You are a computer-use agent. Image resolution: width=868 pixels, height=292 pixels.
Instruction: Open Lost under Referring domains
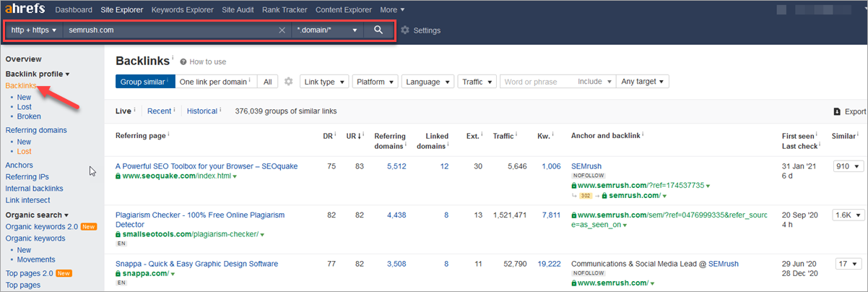(x=25, y=152)
